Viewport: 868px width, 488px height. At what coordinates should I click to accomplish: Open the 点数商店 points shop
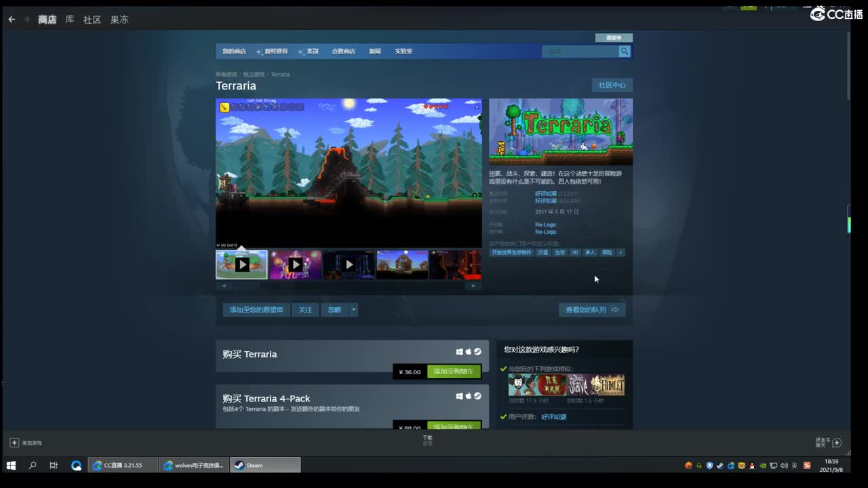(343, 52)
